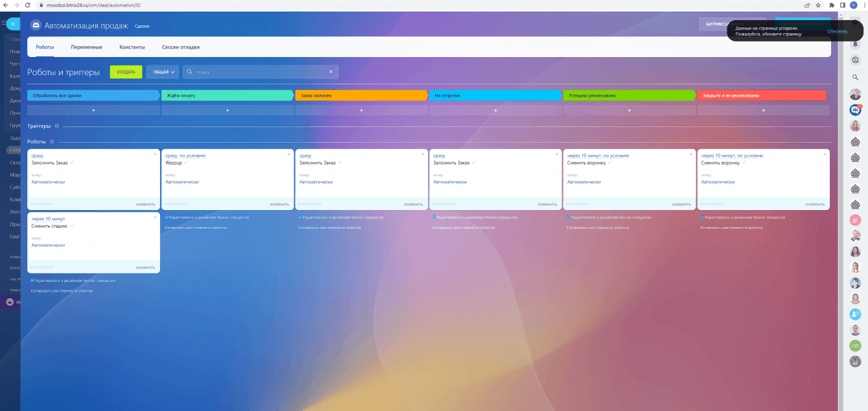Click the robot icon beside Автоматизация продаж
868x411 pixels.
(36, 25)
